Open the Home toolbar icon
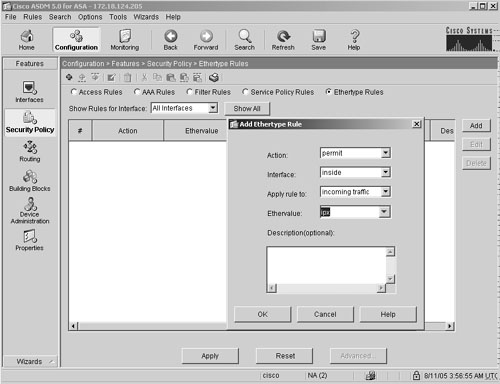This screenshot has width=500, height=384. pyautogui.click(x=26, y=40)
